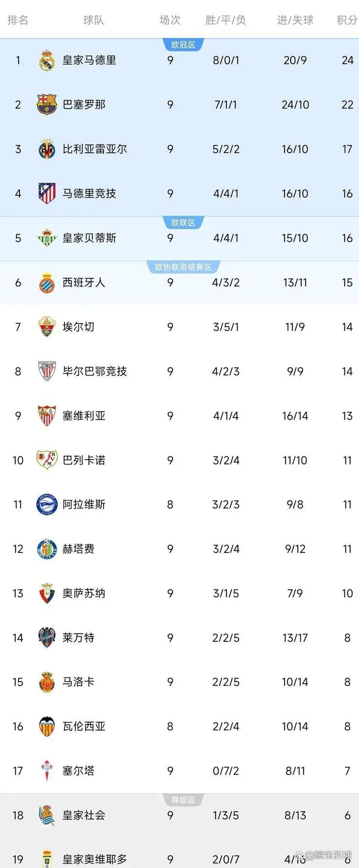Select the 积分 column header
Viewport: 359px width, 868px height.
coord(347,20)
